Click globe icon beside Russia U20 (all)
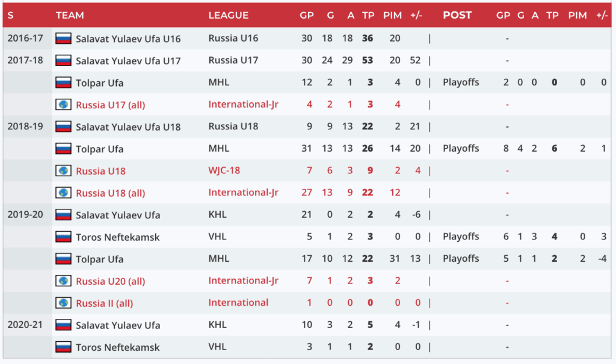Screen dimensions: 616x364 click(63, 281)
